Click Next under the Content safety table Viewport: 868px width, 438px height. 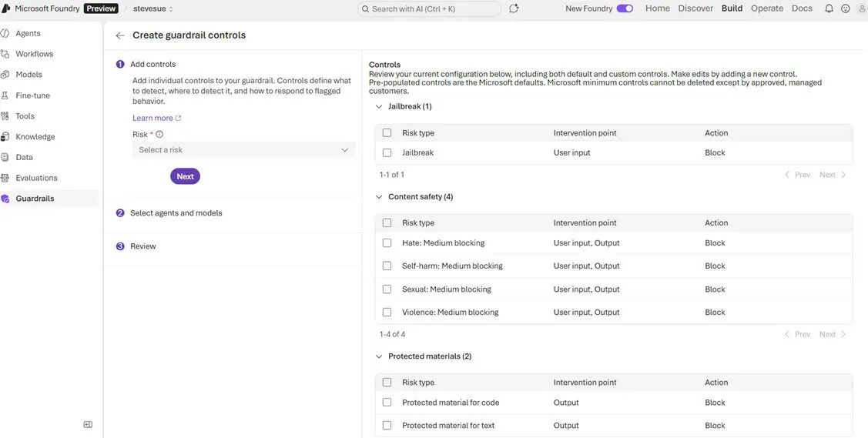833,334
